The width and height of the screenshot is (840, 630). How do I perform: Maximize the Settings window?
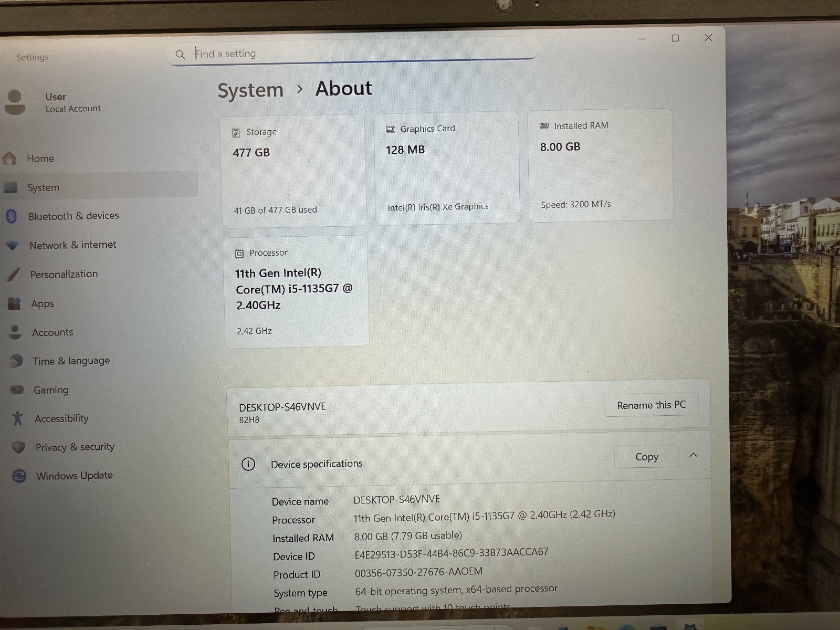675,38
